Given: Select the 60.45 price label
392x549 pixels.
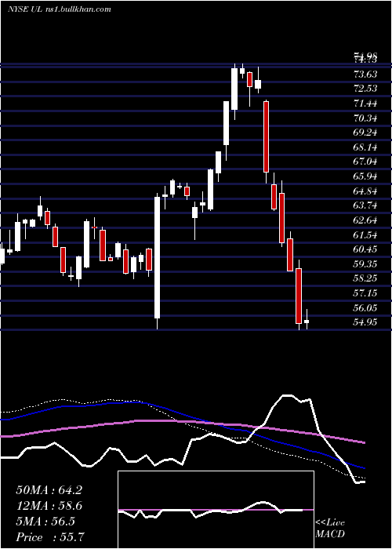Looking at the screenshot, I should (x=365, y=249).
